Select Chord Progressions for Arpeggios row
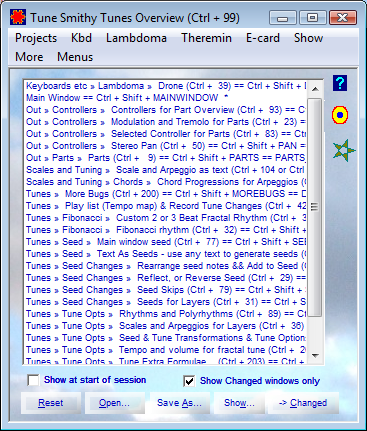The height and width of the screenshot is (431, 367). (166, 182)
